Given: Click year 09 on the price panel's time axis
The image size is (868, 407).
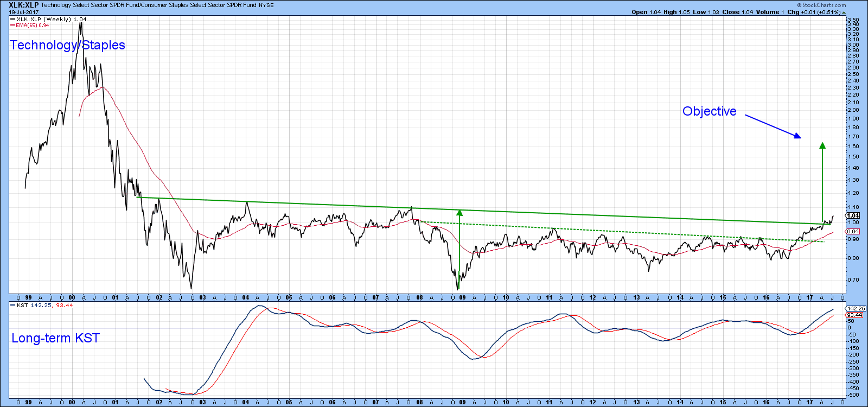Looking at the screenshot, I should [x=462, y=297].
